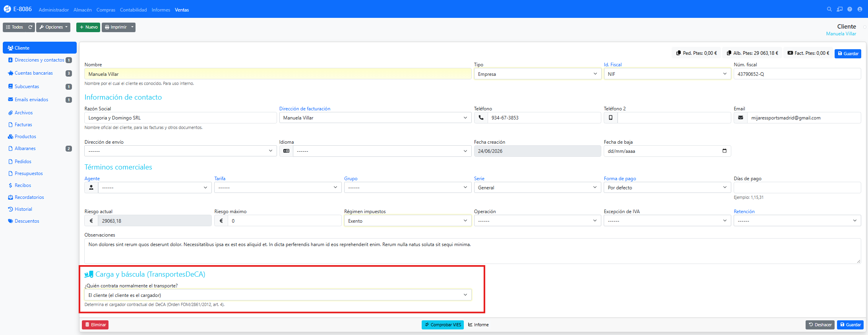Open the Albaranes sidebar tab
868x335 pixels.
(40, 148)
